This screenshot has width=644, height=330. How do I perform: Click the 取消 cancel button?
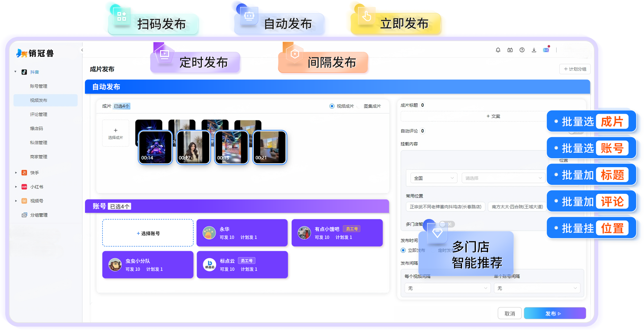509,313
